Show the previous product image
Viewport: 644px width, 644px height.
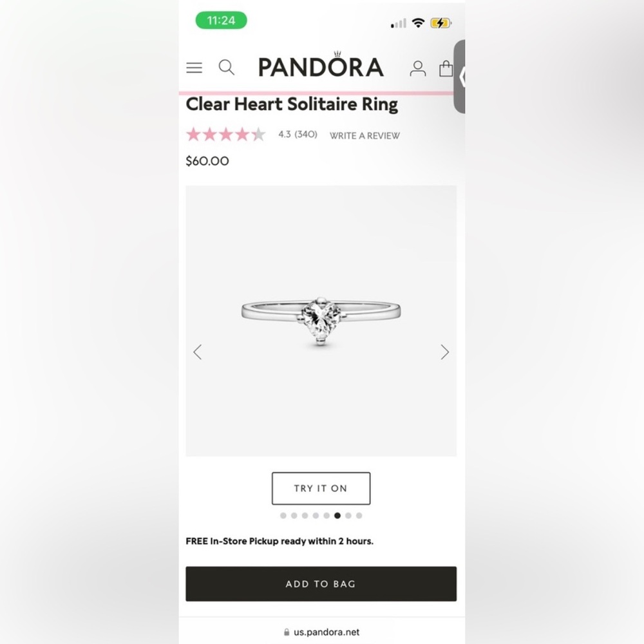198,352
